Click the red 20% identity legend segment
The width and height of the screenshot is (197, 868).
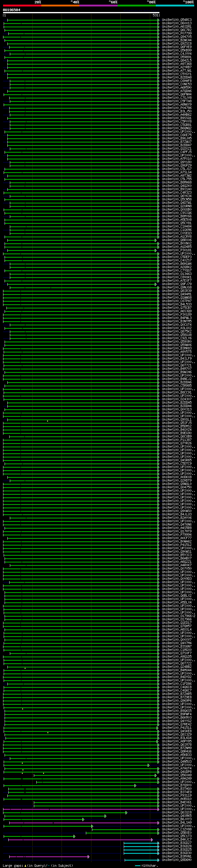point(22,6)
